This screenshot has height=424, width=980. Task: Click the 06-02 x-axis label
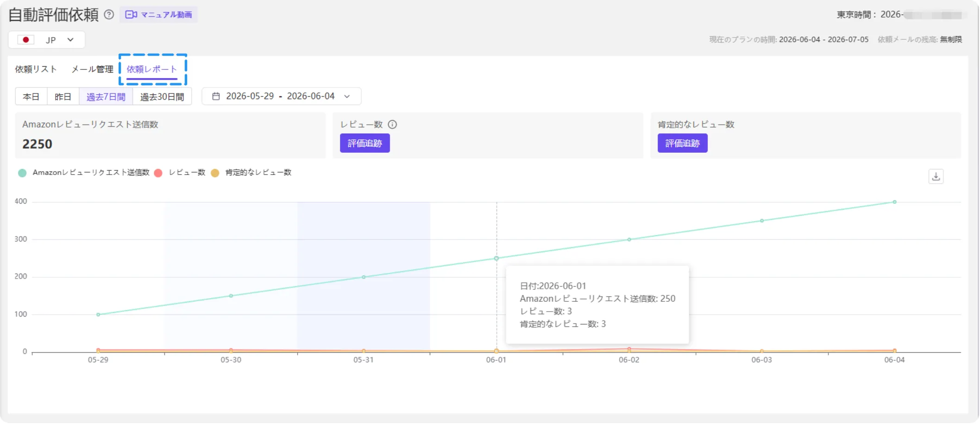pos(629,360)
